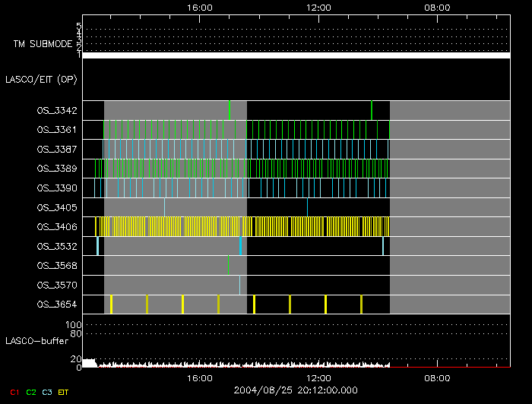
Task: Select the C3 legend entry
Action: click(47, 393)
